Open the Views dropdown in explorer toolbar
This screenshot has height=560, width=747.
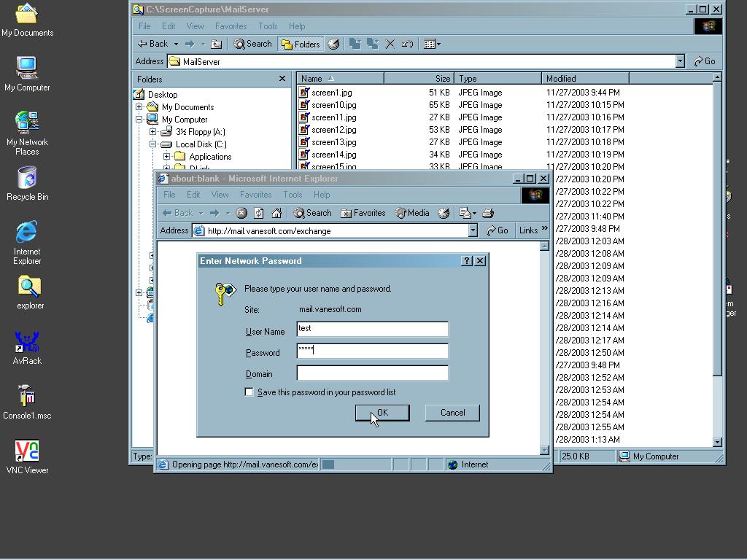click(432, 44)
